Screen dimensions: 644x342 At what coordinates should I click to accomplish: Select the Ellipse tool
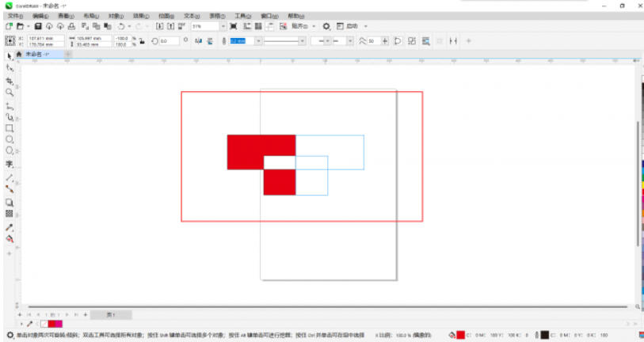pyautogui.click(x=10, y=139)
